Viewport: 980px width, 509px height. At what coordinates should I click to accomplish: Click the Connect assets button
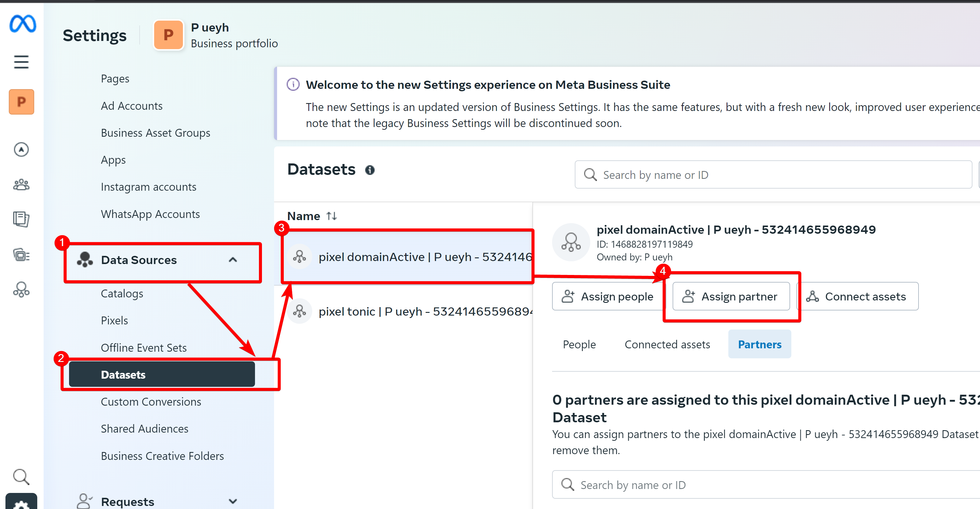click(x=858, y=296)
